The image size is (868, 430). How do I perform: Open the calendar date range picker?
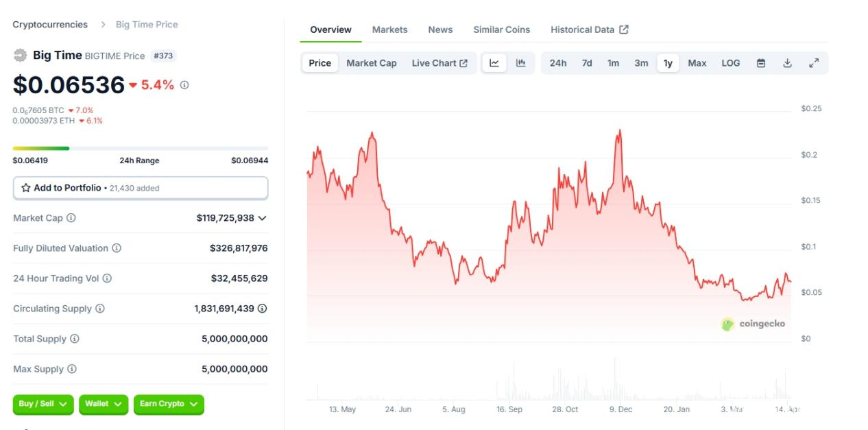pos(761,63)
